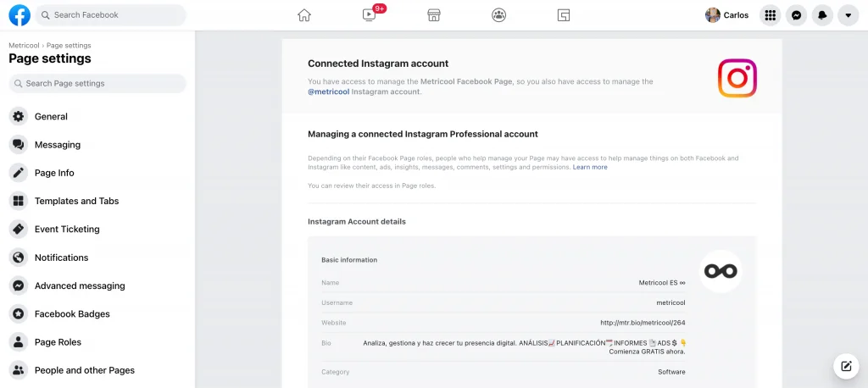Click the name value Metricool ES
Screen dimensions: 868x388
pos(662,283)
